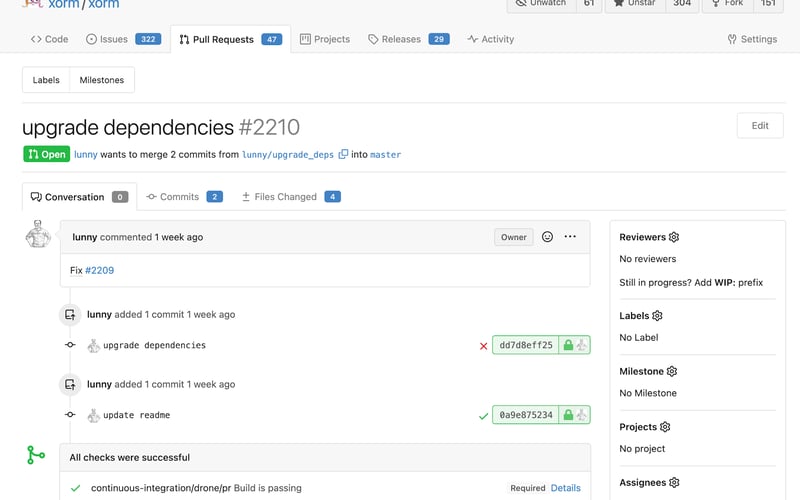The height and width of the screenshot is (500, 800).
Task: Open the Releases tab
Action: point(409,39)
